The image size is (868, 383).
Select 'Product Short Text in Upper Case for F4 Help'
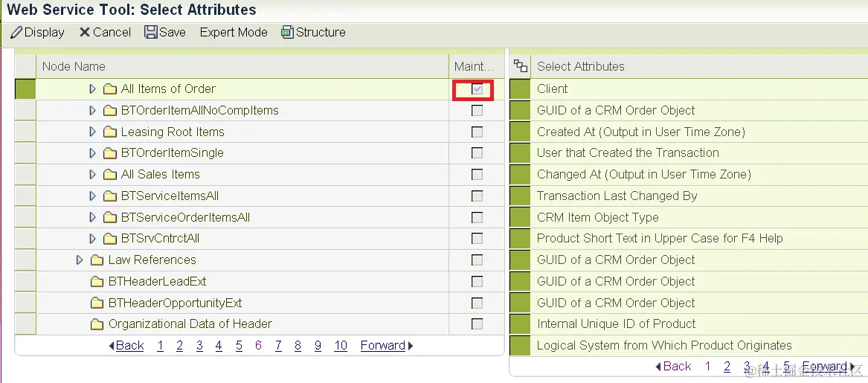pyautogui.click(x=660, y=239)
